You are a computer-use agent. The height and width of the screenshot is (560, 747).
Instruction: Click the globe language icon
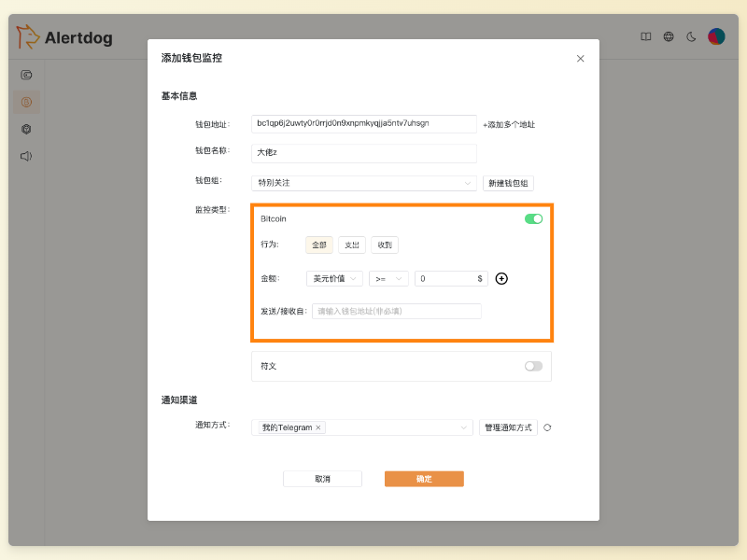click(x=669, y=36)
